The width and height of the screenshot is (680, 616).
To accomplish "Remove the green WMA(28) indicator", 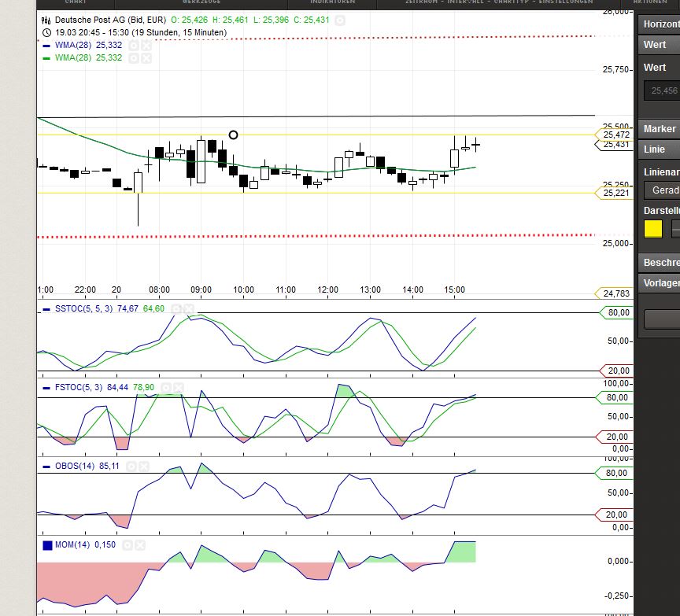I will tap(146, 57).
